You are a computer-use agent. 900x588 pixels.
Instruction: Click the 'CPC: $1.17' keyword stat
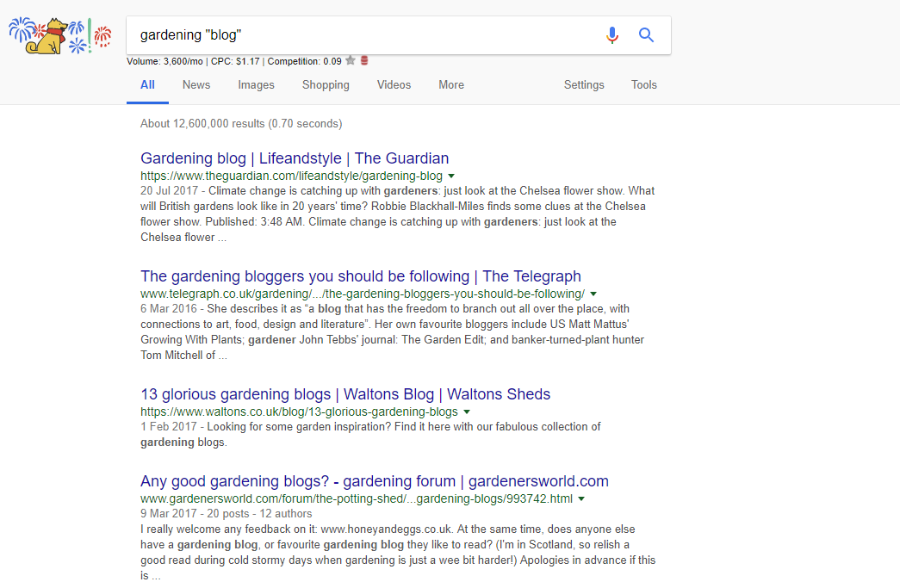tap(235, 61)
